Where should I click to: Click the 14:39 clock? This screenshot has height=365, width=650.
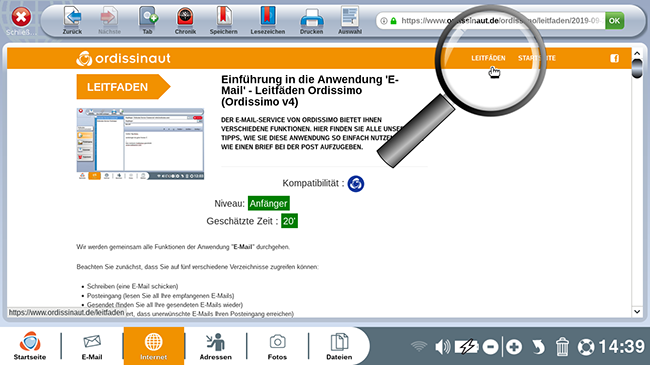click(x=621, y=346)
